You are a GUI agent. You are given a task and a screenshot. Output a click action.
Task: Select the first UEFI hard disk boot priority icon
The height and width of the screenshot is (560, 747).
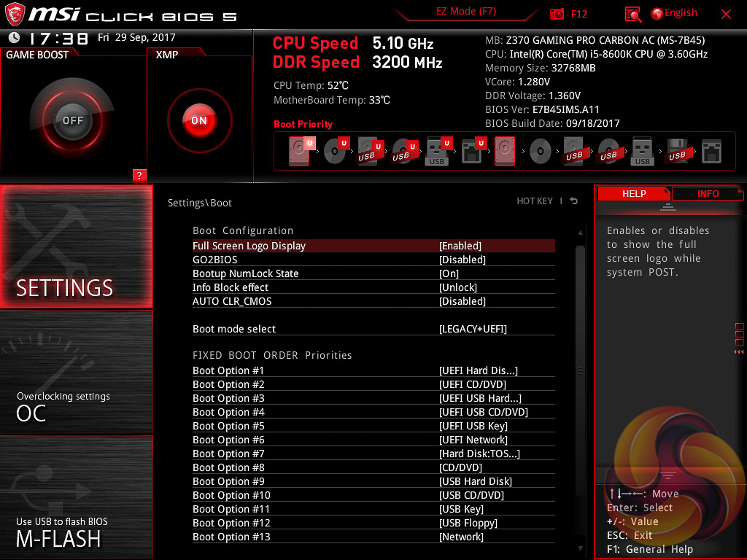coord(300,152)
